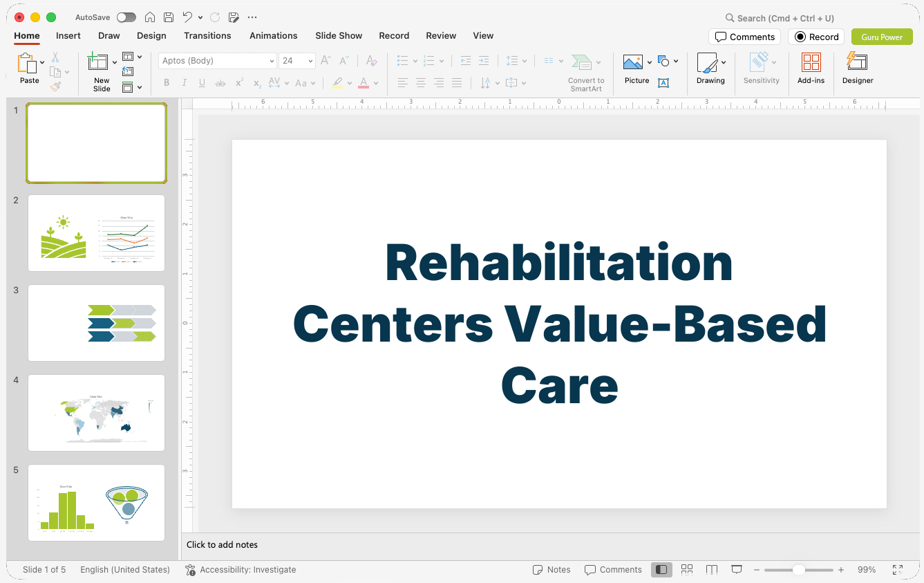The width and height of the screenshot is (924, 583).
Task: Click the Cut scissors icon
Action: (55, 57)
